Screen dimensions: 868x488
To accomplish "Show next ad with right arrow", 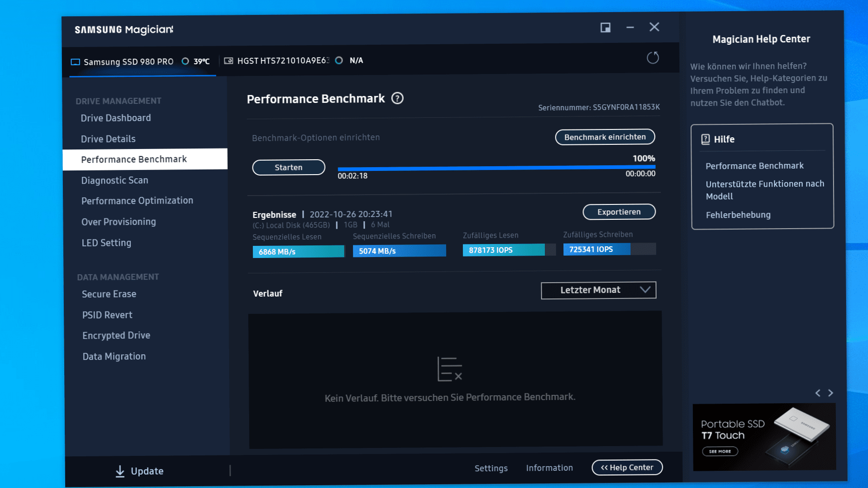I will (830, 393).
